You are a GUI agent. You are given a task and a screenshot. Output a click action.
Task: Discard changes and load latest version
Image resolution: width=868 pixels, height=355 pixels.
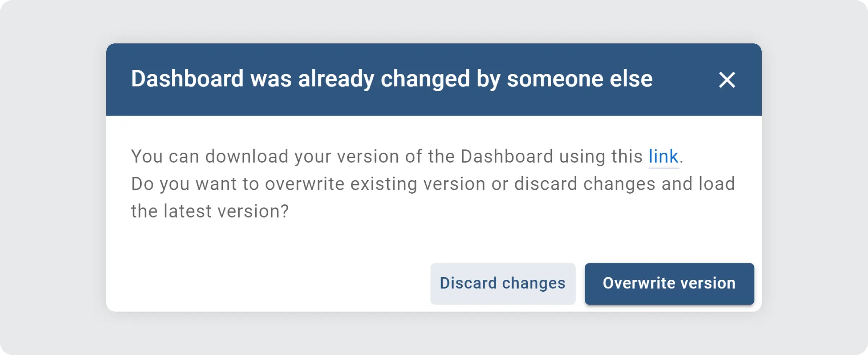(x=502, y=283)
